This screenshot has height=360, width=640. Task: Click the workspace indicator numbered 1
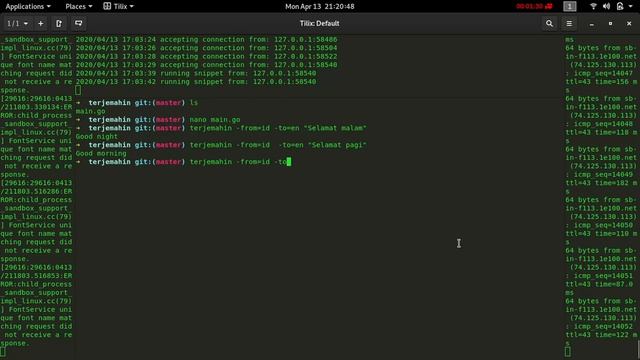tap(570, 7)
